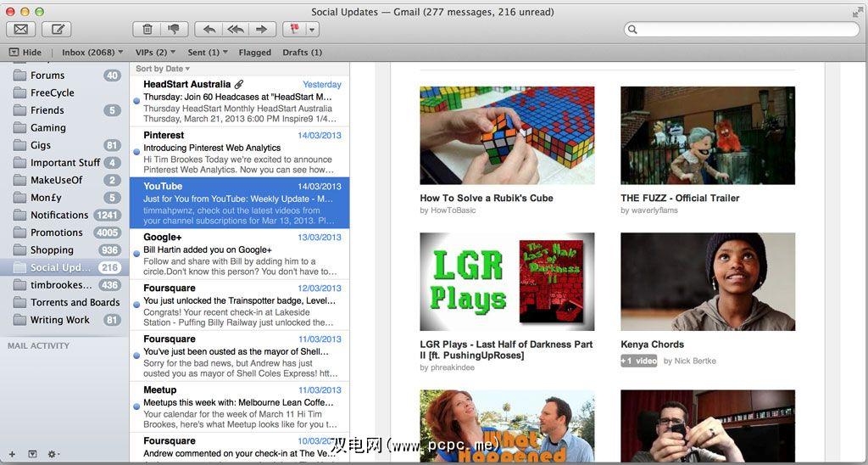This screenshot has height=465, width=868.
Task: Open the Kenya Chords title link
Action: [652, 345]
